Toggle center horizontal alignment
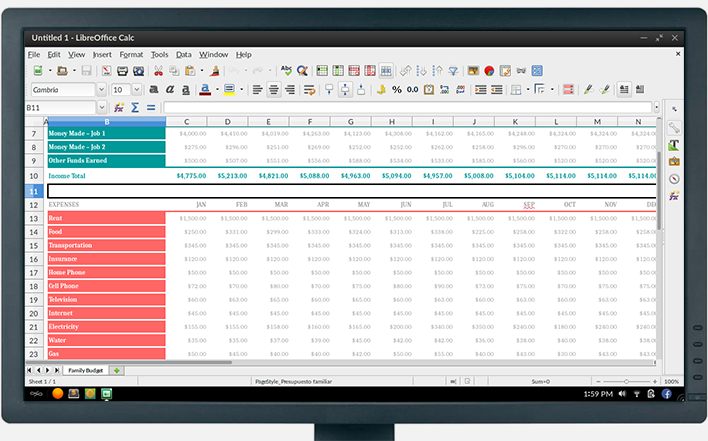 click(x=273, y=90)
